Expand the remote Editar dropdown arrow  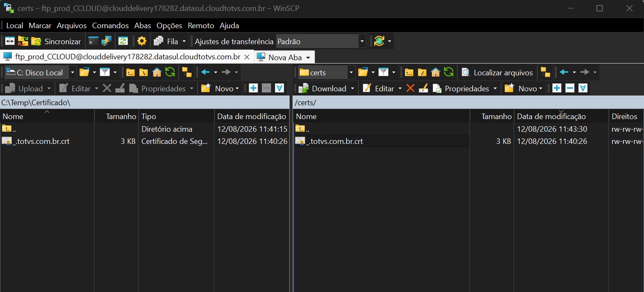pyautogui.click(x=400, y=88)
